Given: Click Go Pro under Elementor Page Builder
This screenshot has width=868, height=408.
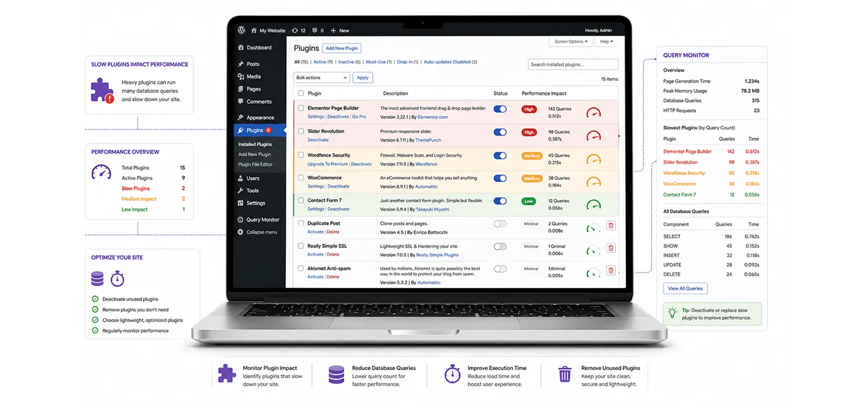Looking at the screenshot, I should coord(359,117).
